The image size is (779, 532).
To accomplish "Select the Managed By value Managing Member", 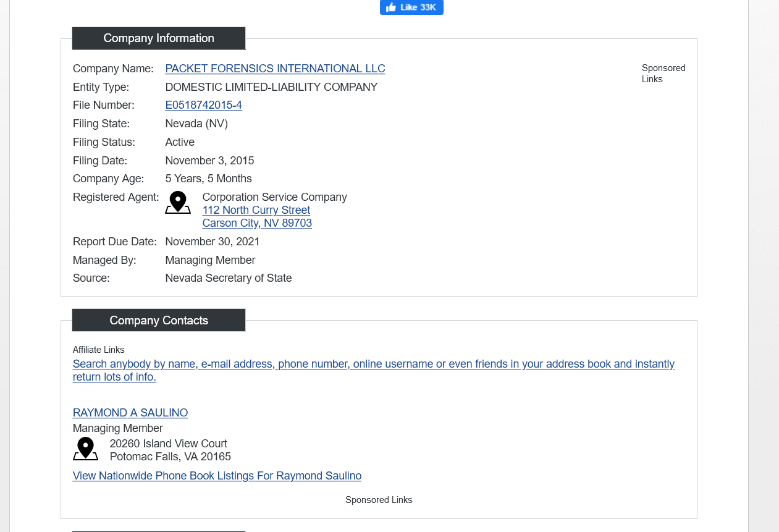I will (210, 260).
